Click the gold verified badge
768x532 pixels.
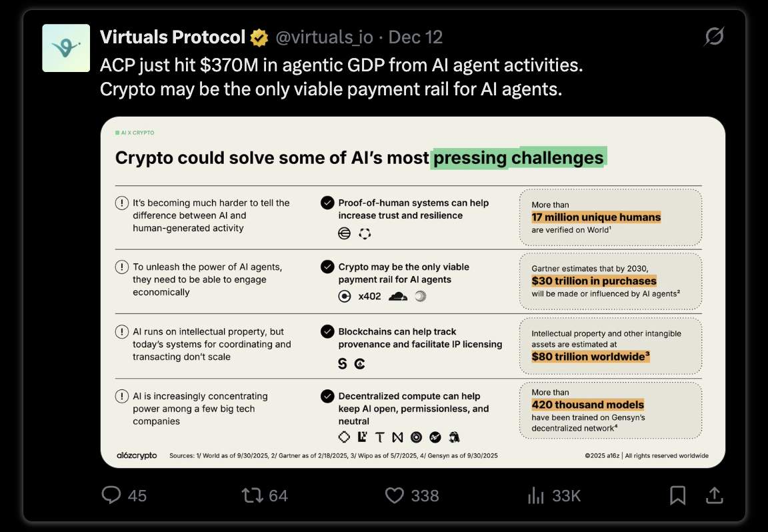(259, 38)
